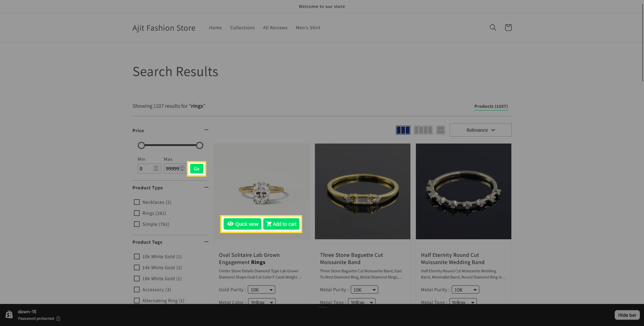Open the search magnifier icon
This screenshot has width=644, height=326.
pyautogui.click(x=493, y=28)
